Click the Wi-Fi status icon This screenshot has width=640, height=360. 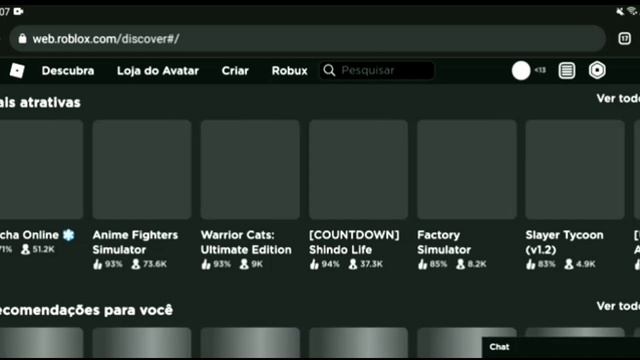click(632, 11)
